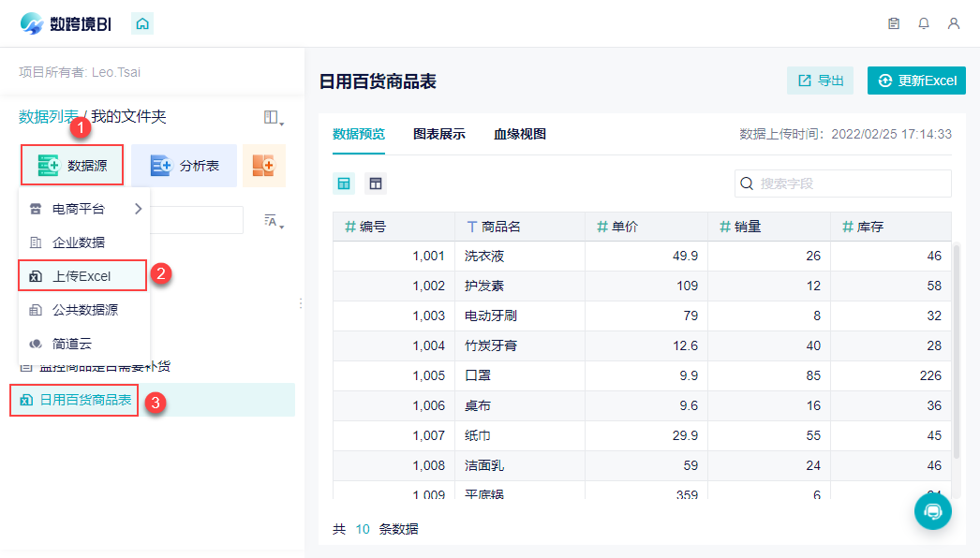Image resolution: width=980 pixels, height=558 pixels.
Task: Open the notification bell
Action: (x=924, y=23)
